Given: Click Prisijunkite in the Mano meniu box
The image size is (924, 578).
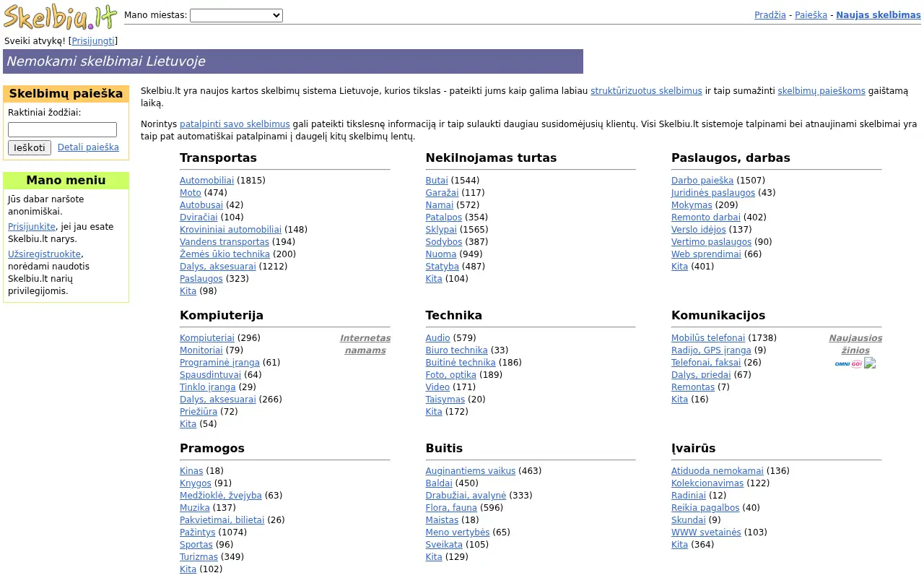Looking at the screenshot, I should pos(32,227).
